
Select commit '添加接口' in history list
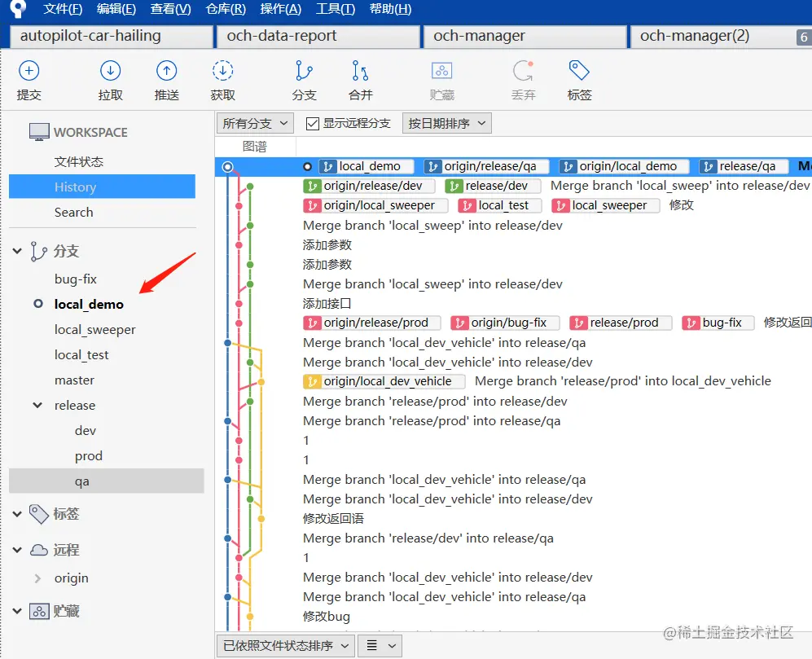327,304
